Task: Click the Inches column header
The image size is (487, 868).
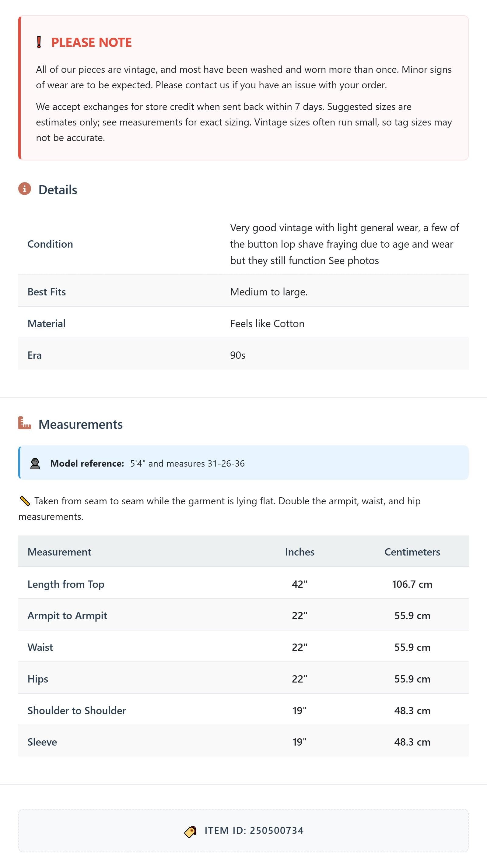Action: coord(300,552)
